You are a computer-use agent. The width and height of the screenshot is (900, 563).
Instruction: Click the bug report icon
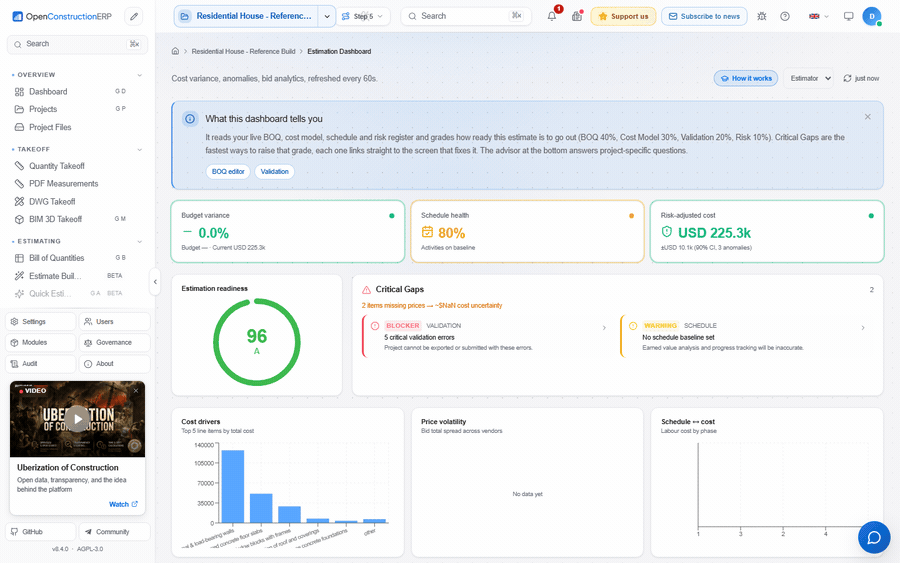762,16
